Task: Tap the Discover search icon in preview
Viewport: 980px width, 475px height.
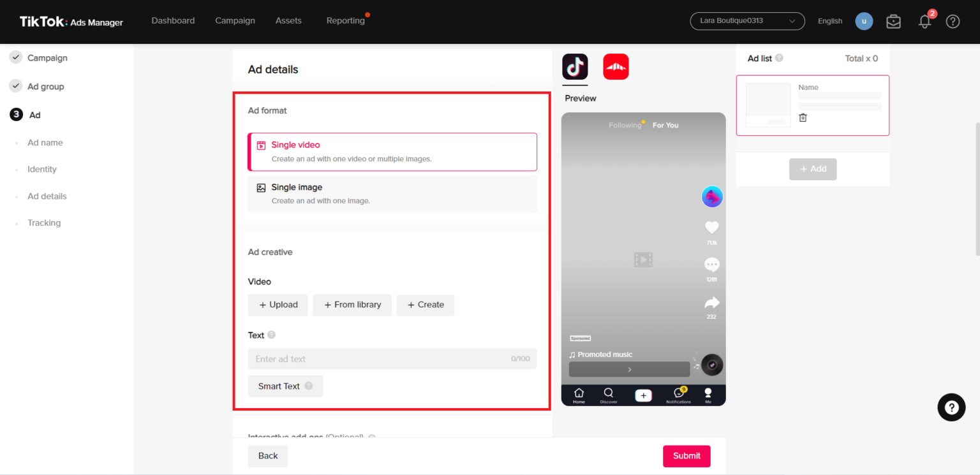Action: click(x=608, y=395)
